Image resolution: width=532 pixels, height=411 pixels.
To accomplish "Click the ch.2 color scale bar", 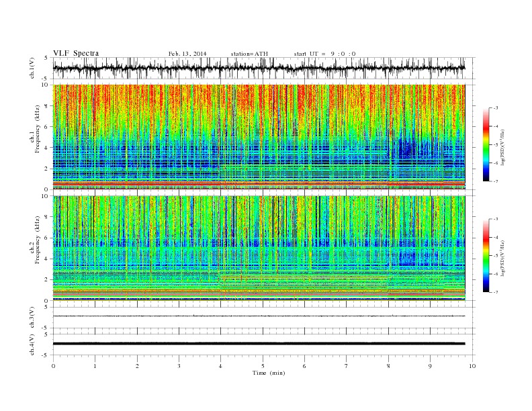I will coord(486,255).
